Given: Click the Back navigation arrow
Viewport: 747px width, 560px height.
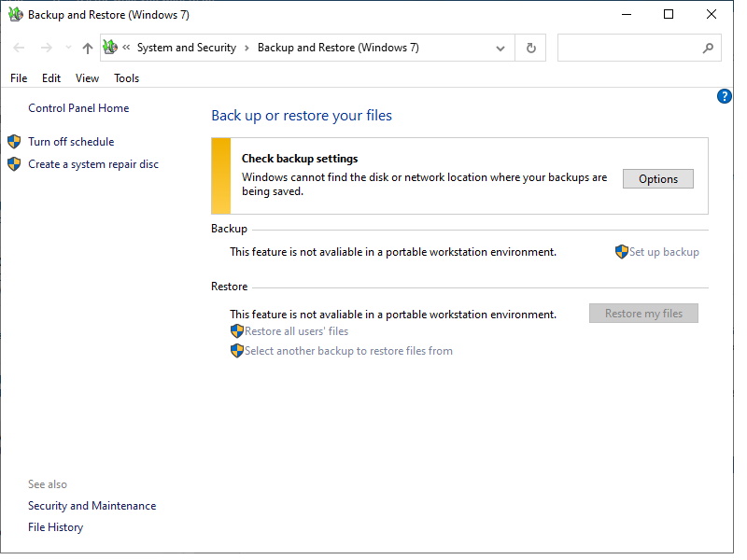Looking at the screenshot, I should pyautogui.click(x=19, y=49).
